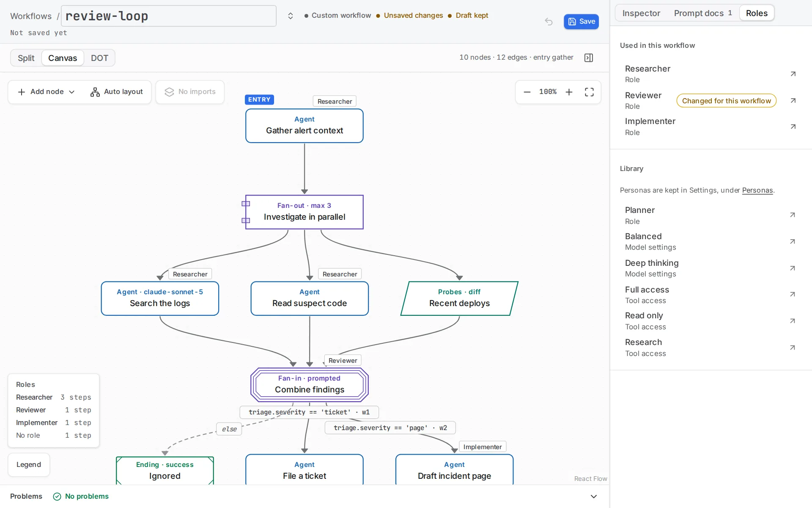Image resolution: width=812 pixels, height=508 pixels.
Task: Click the triage.severity == 'ticket' edge label
Action: [309, 412]
